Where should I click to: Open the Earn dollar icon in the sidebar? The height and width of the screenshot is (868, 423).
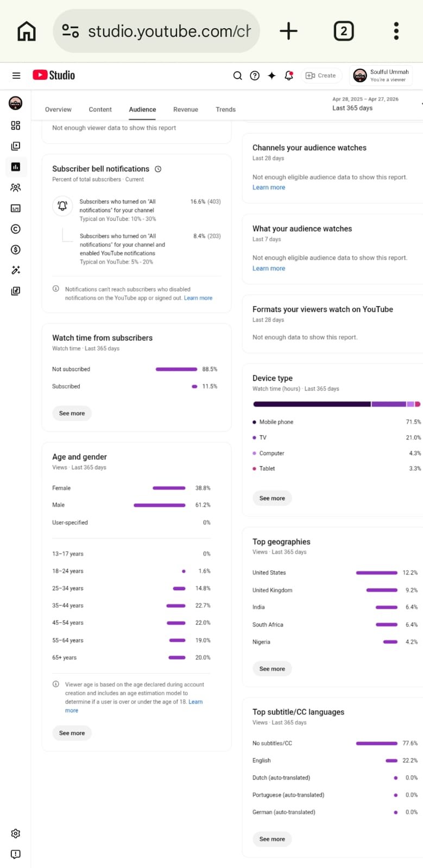[16, 250]
